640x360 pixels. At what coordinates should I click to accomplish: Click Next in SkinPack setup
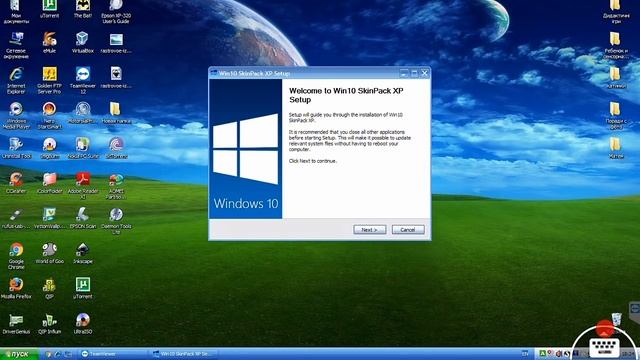click(x=369, y=230)
